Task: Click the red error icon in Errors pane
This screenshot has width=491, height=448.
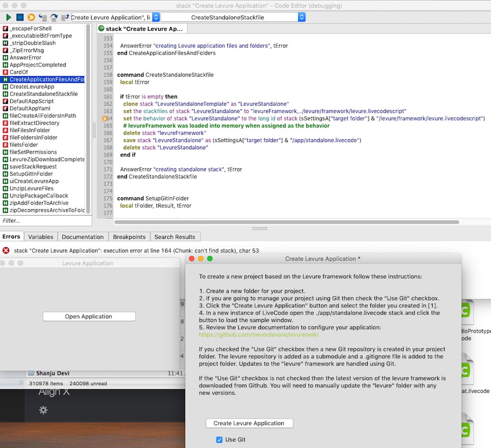Action: coord(6,251)
